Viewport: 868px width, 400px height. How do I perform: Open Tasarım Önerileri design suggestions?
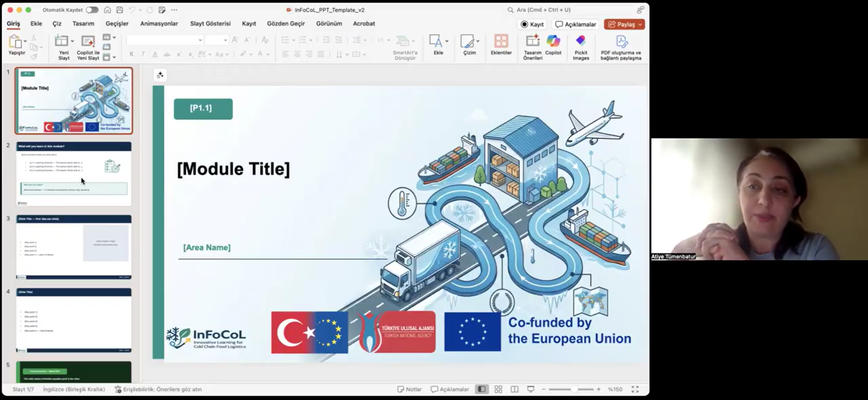pos(532,47)
